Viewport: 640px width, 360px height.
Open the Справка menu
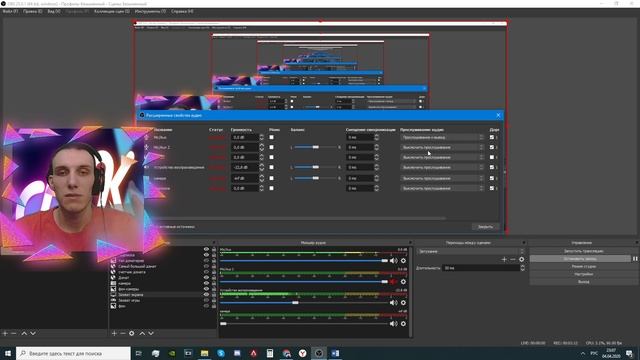182,11
